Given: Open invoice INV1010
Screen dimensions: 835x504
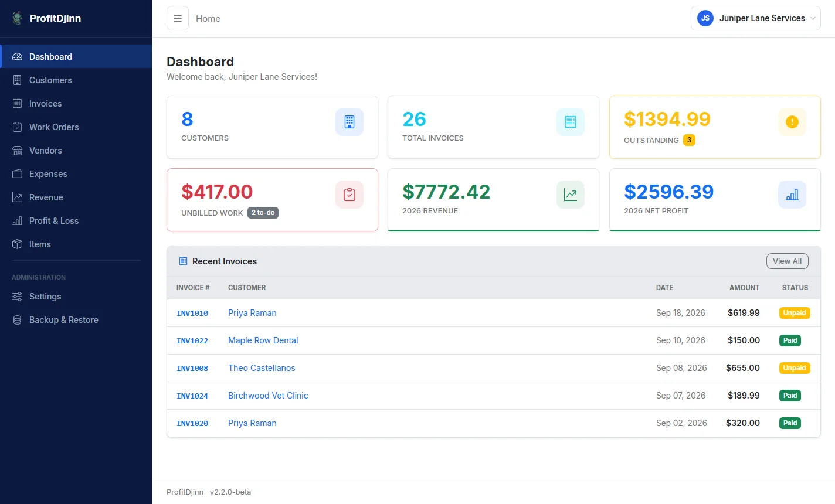Looking at the screenshot, I should pyautogui.click(x=192, y=314).
